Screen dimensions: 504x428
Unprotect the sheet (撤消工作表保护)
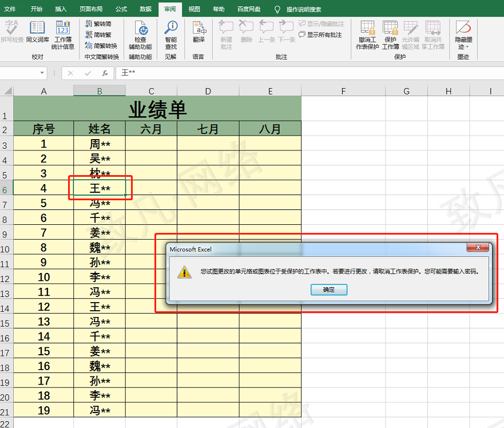coord(367,35)
